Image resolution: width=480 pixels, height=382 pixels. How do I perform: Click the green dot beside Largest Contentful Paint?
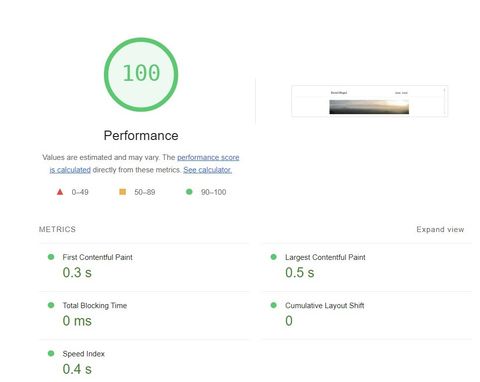pyautogui.click(x=274, y=257)
